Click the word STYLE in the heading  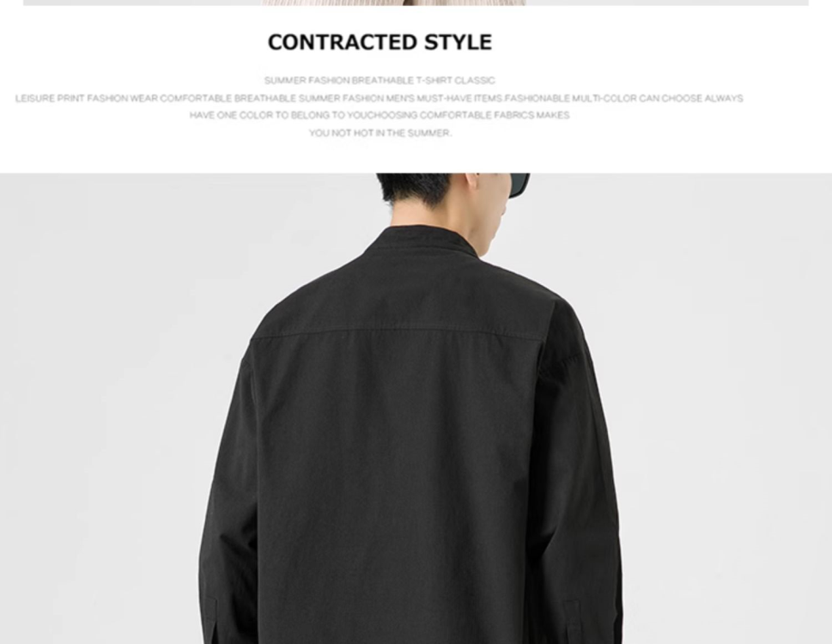pos(458,42)
